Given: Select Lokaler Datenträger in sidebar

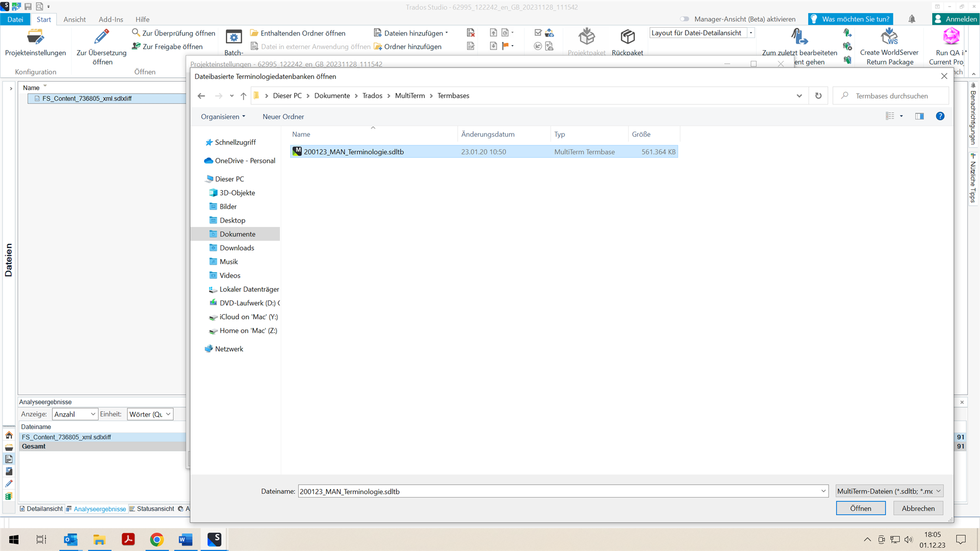Looking at the screenshot, I should click(244, 289).
